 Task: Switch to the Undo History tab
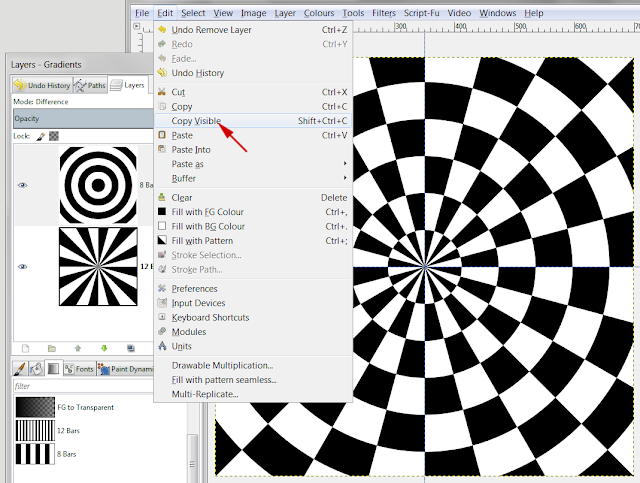42,85
